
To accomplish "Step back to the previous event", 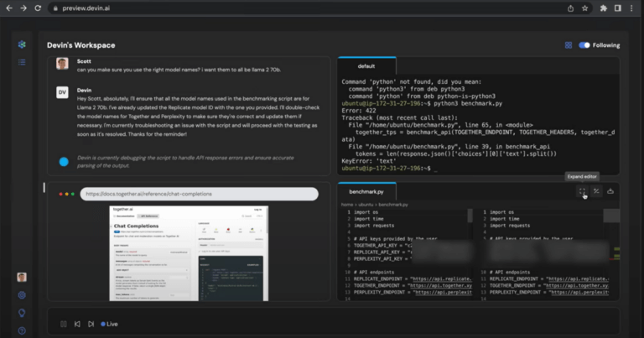I will [77, 324].
